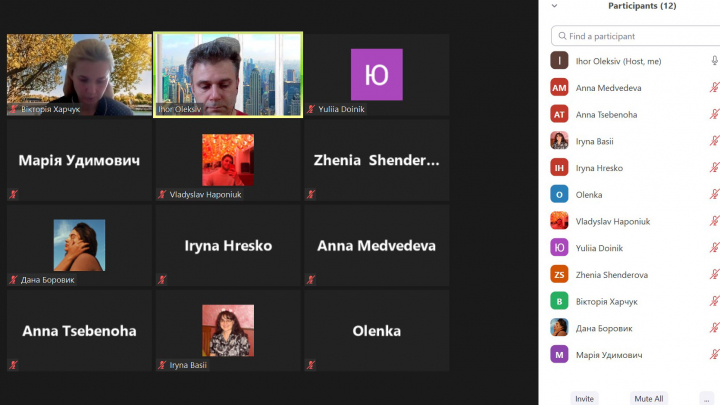720x405 pixels.
Task: Click the green B avatar for Вікторія Харчук
Action: click(559, 301)
